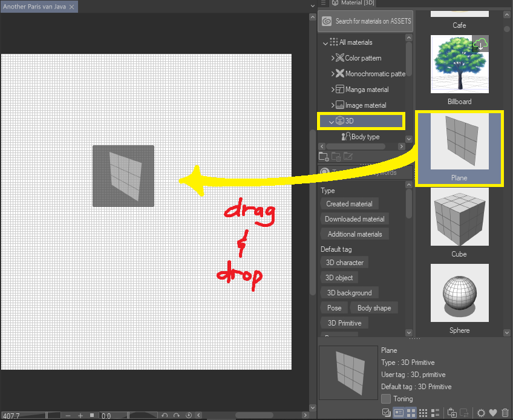Enable the Toning checkbox
This screenshot has width=513, height=420.
click(385, 399)
